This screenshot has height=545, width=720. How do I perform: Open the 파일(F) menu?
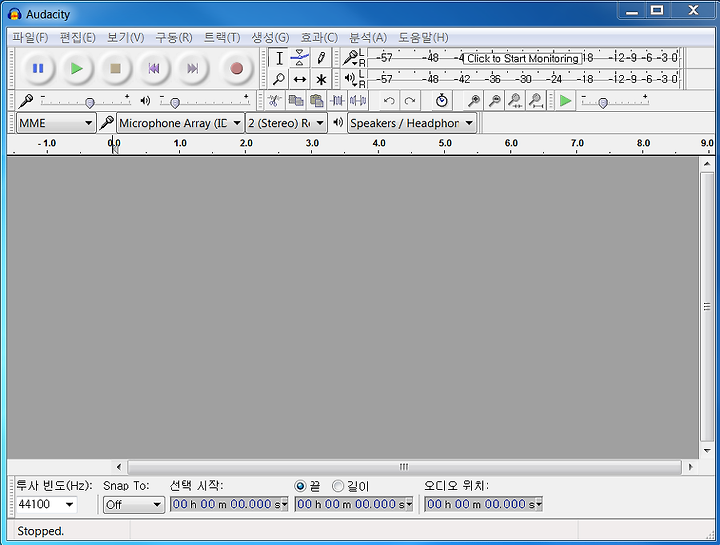coord(30,38)
